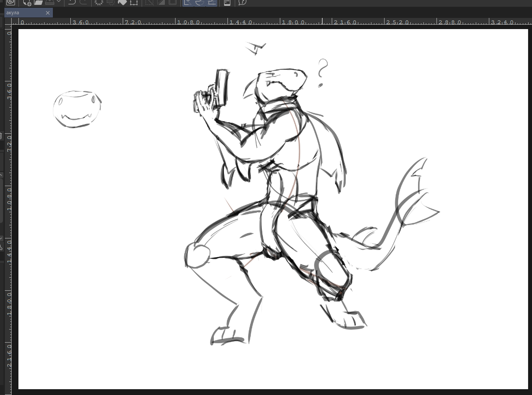532x395 pixels.
Task: Click the Invert selected area icon
Action: coord(161,2)
